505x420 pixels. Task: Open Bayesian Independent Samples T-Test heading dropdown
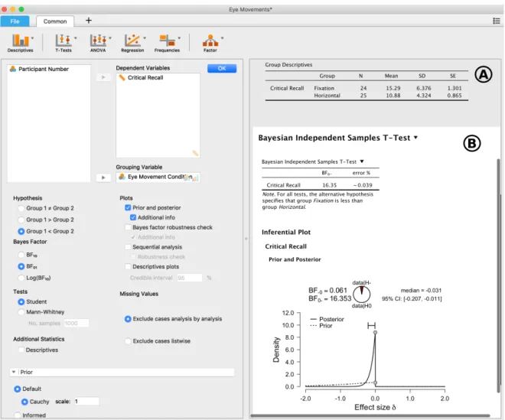(x=415, y=138)
